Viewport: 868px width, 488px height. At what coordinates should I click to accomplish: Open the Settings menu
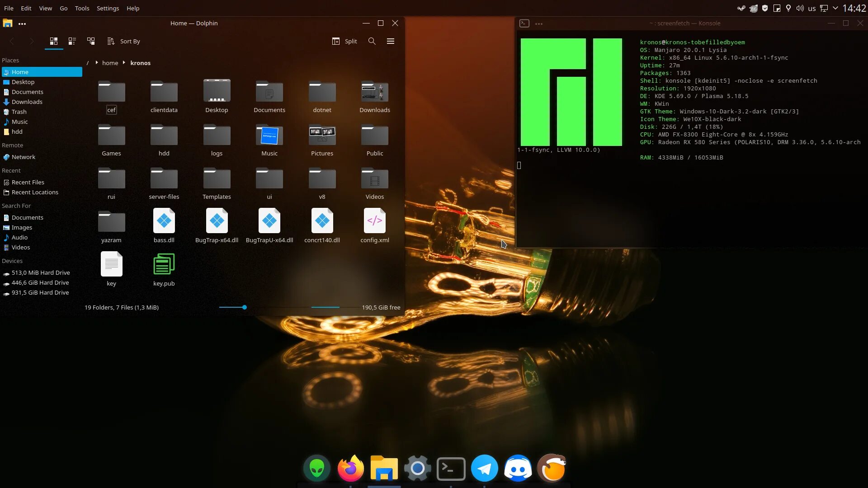coord(108,8)
